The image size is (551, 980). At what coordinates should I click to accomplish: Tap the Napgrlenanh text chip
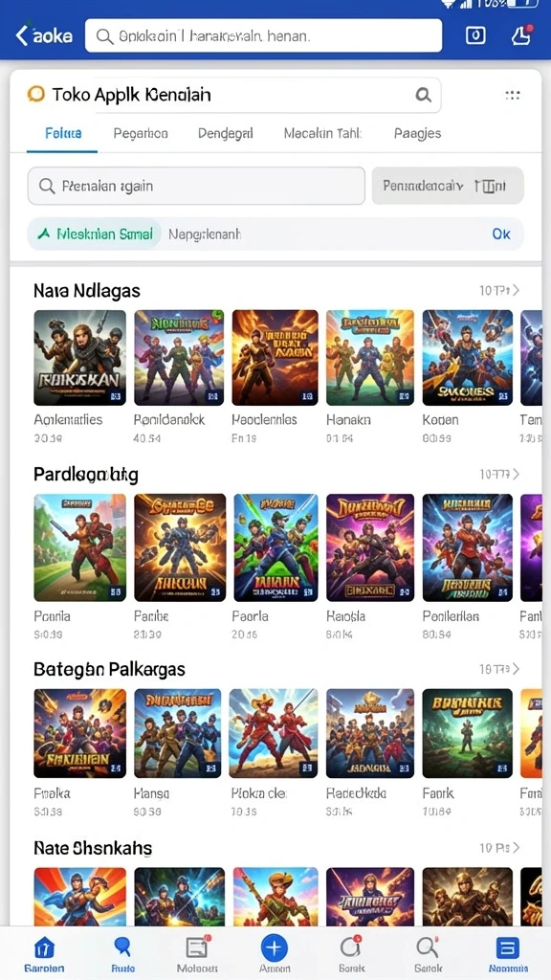pos(205,234)
